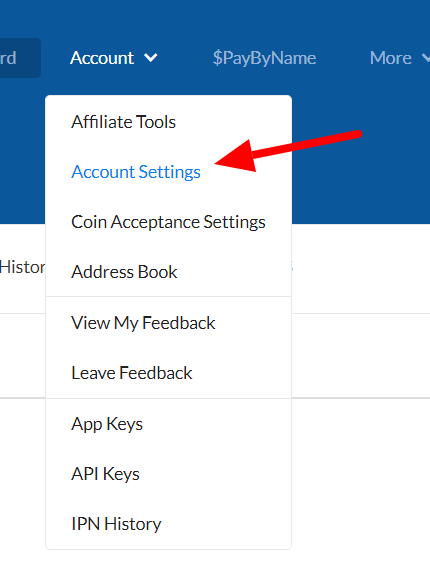This screenshot has width=430, height=570.
Task: Click the word Account in the navbar
Action: pos(102,58)
